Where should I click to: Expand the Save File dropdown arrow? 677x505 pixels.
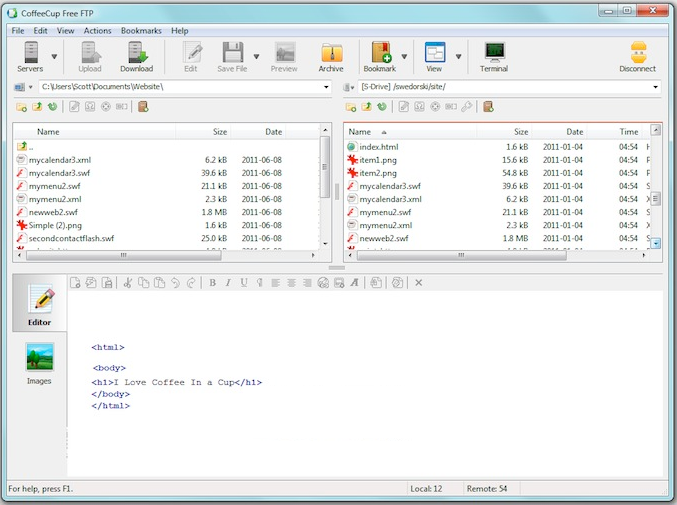coord(256,57)
